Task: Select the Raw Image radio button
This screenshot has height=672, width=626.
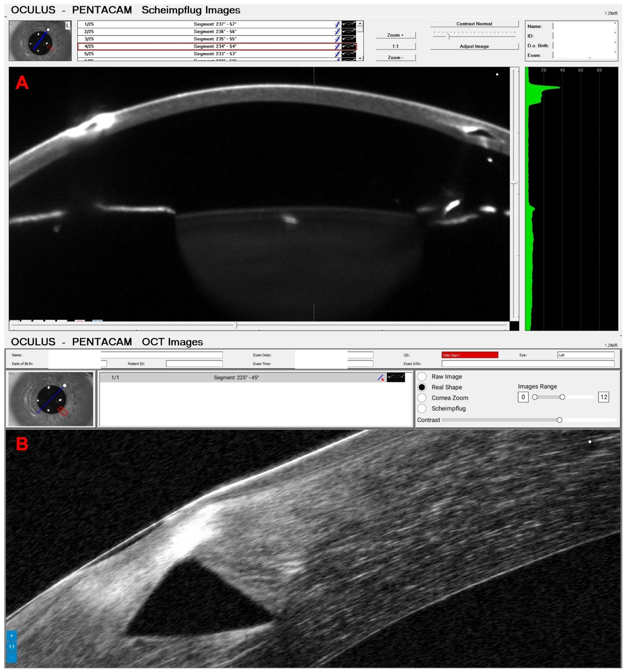Action: (x=422, y=377)
